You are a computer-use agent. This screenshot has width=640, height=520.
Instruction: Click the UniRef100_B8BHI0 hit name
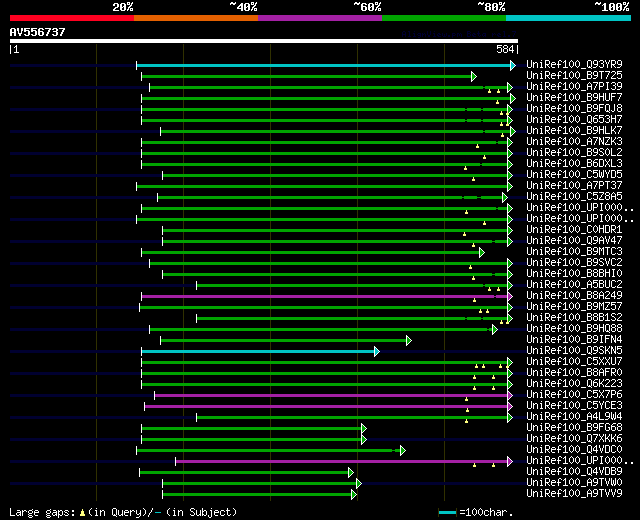pyautogui.click(x=574, y=274)
